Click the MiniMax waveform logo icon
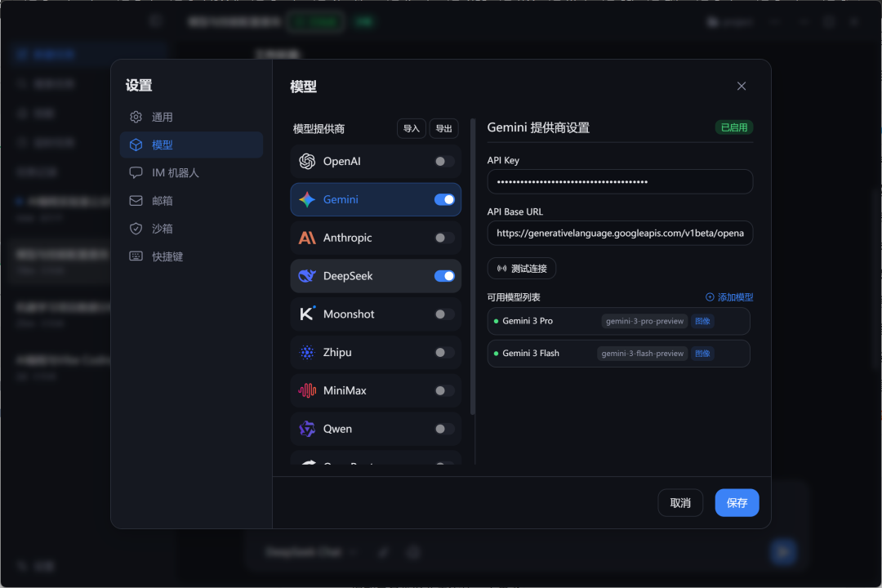882x588 pixels. pyautogui.click(x=307, y=390)
